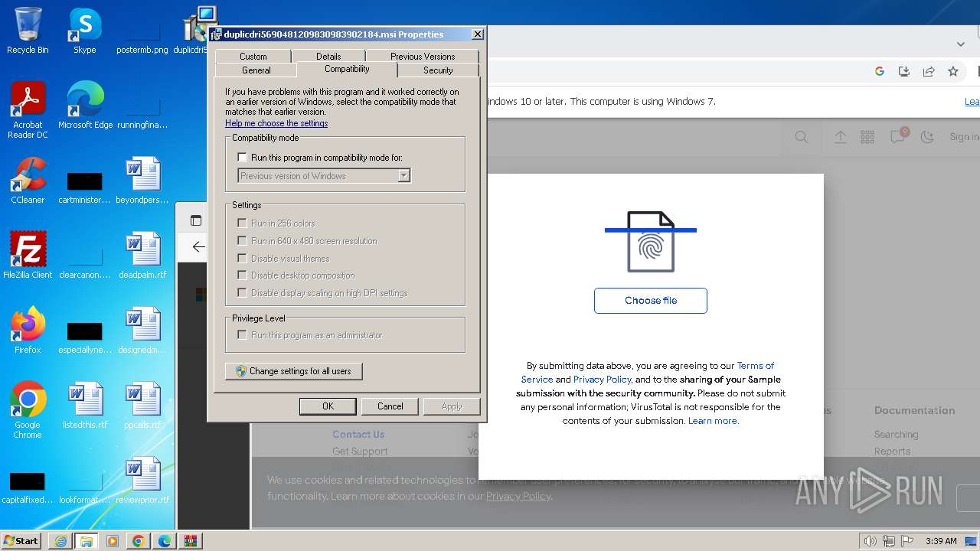Click the Action Center flag tray icon
The width and height of the screenshot is (980, 551).
tap(907, 541)
